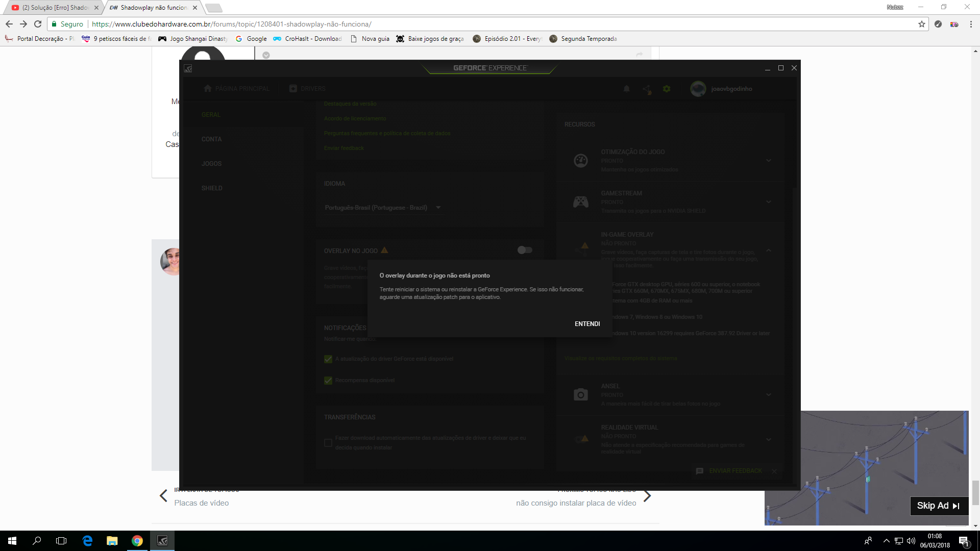Click Enviar feedback link
980x551 pixels.
(x=344, y=148)
